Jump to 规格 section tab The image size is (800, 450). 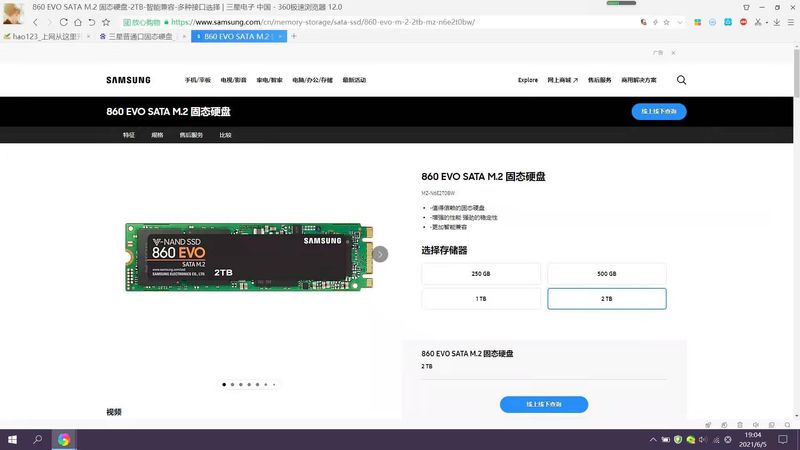pos(157,135)
